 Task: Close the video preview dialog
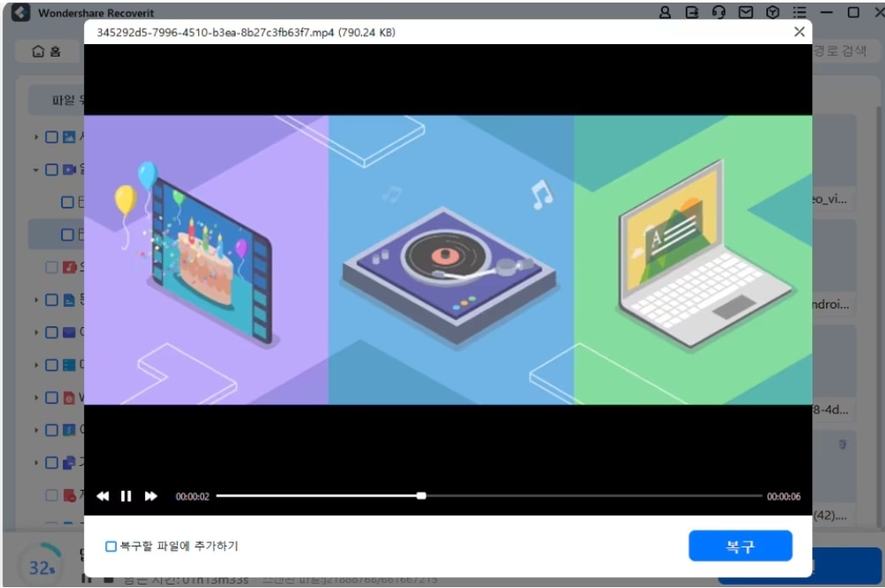tap(799, 32)
